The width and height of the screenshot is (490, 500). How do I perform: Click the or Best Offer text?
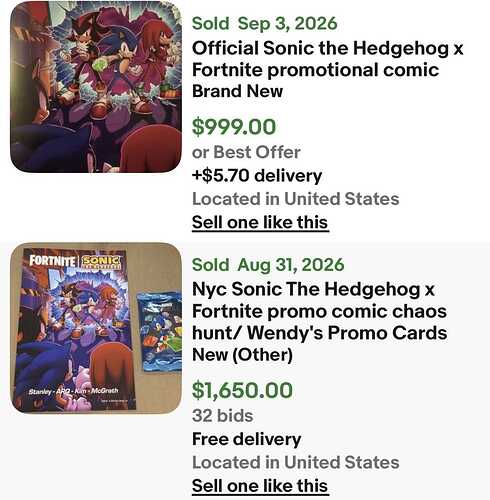coord(246,152)
